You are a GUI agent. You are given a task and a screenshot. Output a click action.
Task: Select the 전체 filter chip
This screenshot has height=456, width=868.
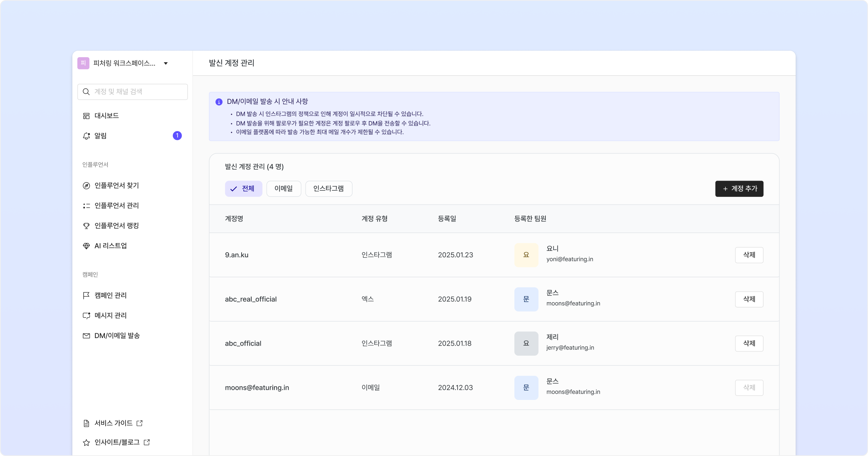pos(243,189)
